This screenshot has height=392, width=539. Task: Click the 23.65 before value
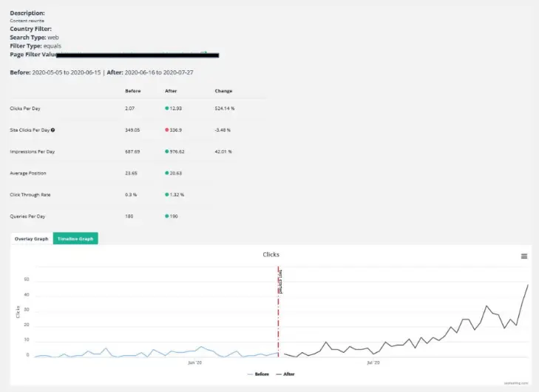pyautogui.click(x=131, y=173)
